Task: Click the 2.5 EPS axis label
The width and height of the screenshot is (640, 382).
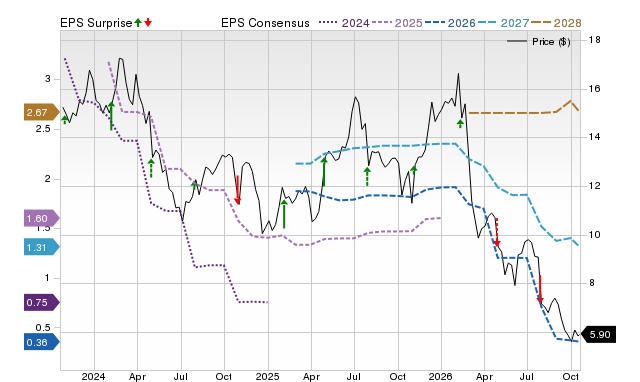Action: pos(43,129)
